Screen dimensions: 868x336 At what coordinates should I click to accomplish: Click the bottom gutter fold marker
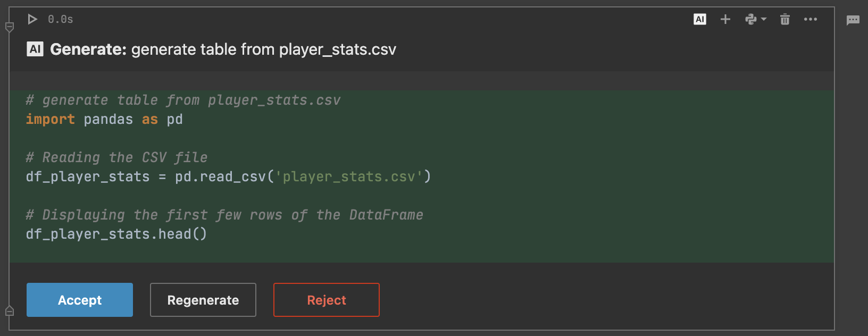10,310
